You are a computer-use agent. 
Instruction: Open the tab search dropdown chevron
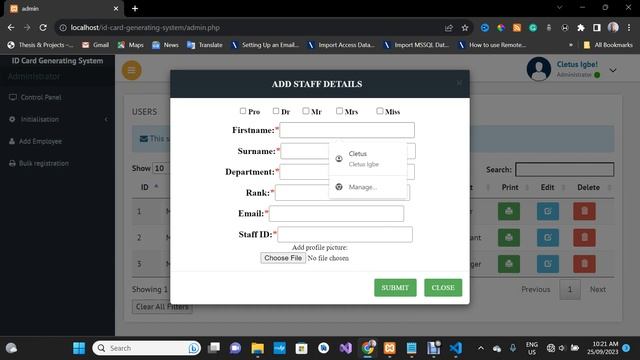coord(560,7)
